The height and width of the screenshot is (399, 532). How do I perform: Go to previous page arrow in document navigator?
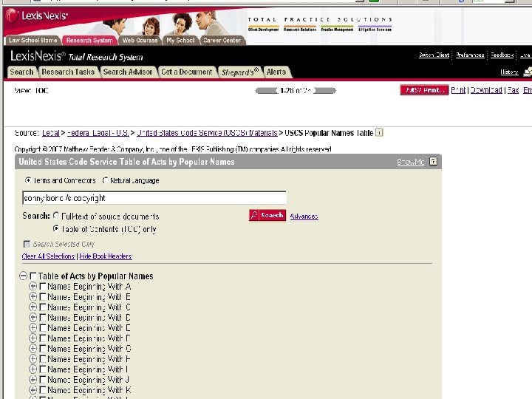pyautogui.click(x=267, y=91)
